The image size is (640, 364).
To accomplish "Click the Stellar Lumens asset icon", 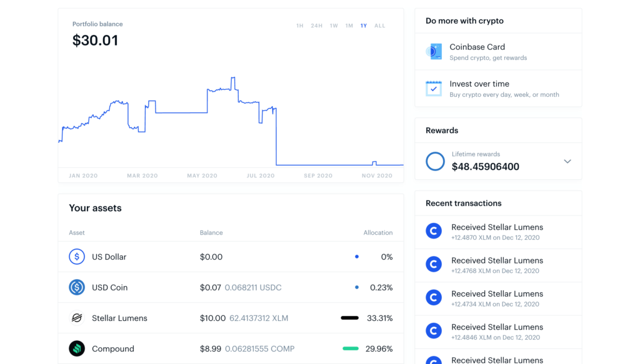I will point(77,318).
